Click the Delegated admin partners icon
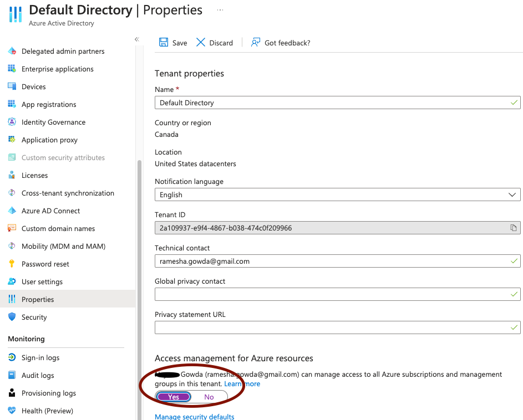 (x=12, y=51)
